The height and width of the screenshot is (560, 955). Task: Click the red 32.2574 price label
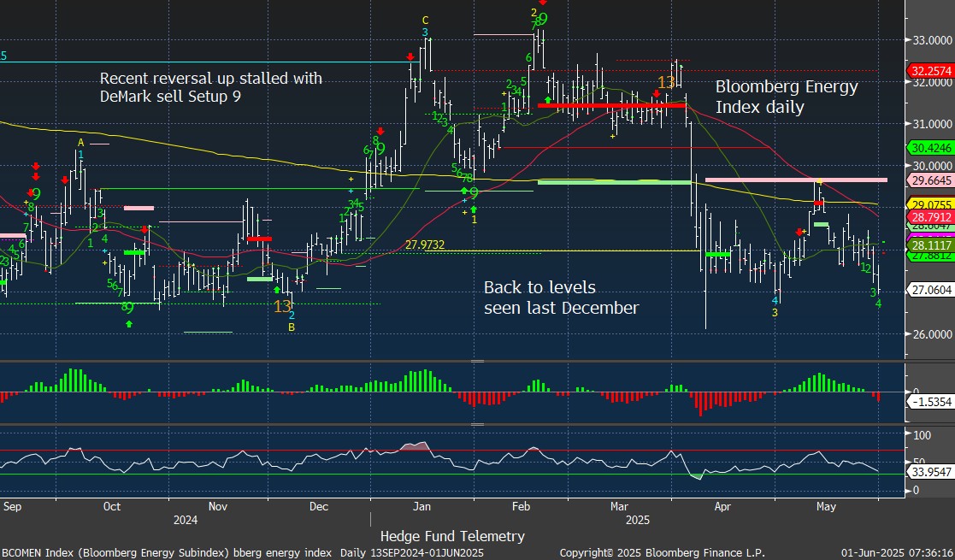click(x=931, y=71)
